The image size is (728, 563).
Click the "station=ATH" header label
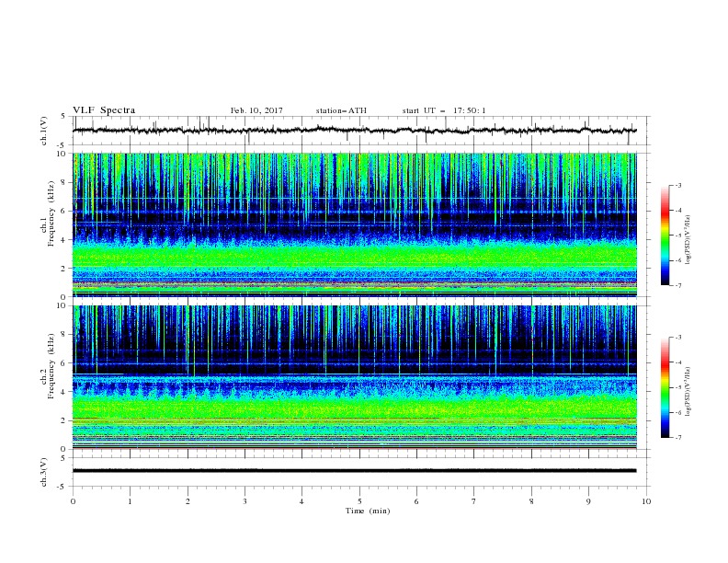(341, 110)
